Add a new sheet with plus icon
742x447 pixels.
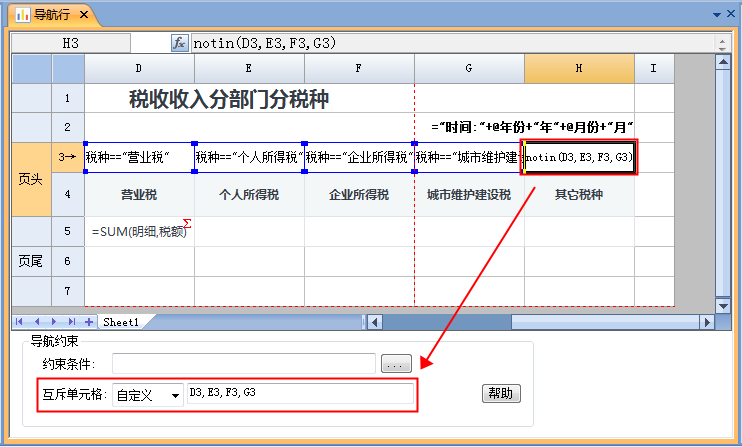(89, 322)
